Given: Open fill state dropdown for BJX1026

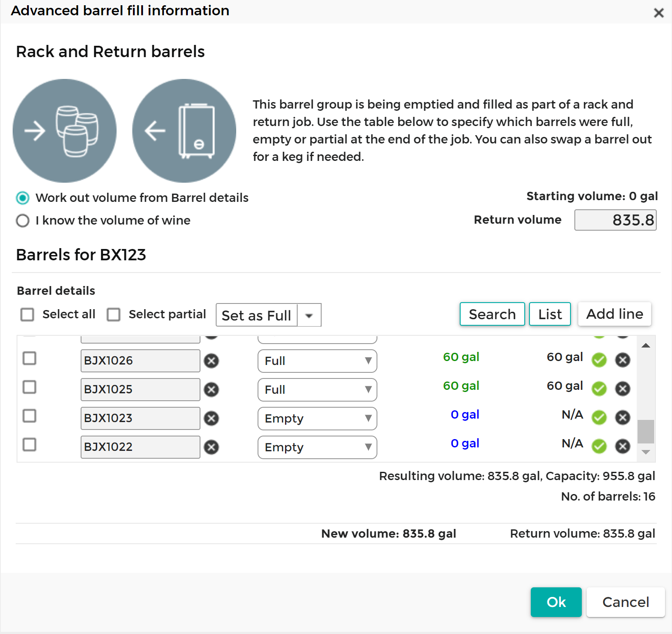Looking at the screenshot, I should 317,361.
